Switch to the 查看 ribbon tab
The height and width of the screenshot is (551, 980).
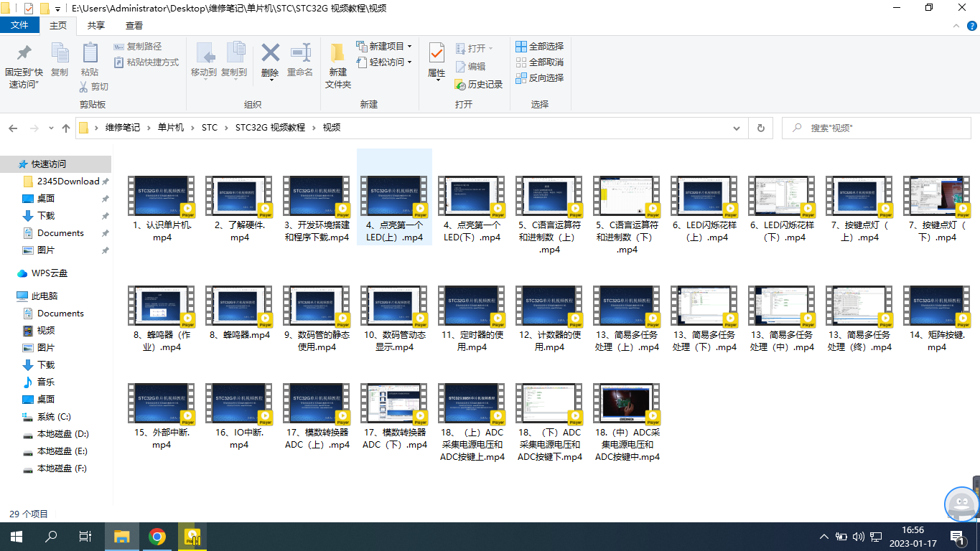[134, 25]
